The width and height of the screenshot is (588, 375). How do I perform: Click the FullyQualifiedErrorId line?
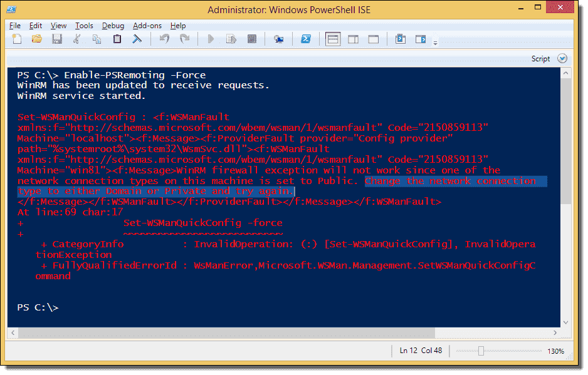(x=288, y=265)
